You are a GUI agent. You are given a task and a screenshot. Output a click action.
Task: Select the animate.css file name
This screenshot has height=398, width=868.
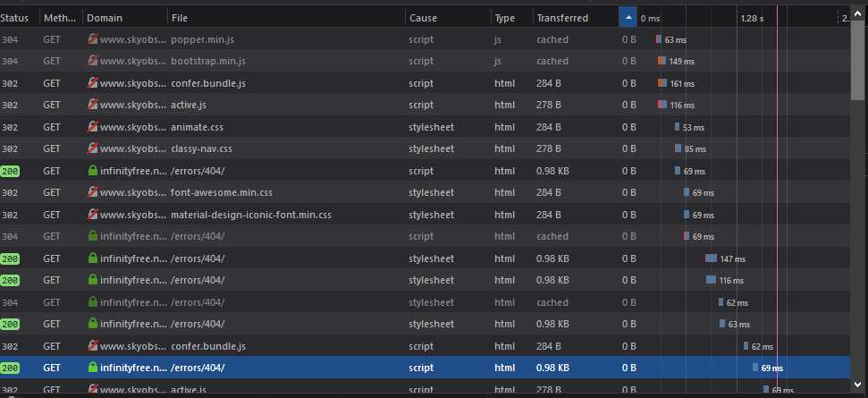197,127
